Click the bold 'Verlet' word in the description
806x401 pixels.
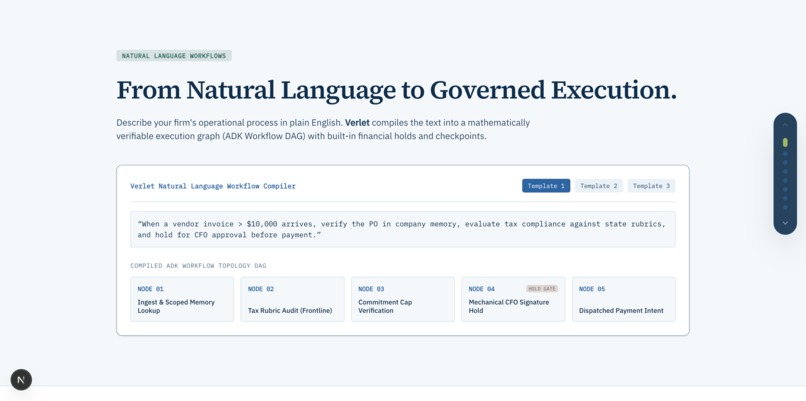point(357,123)
